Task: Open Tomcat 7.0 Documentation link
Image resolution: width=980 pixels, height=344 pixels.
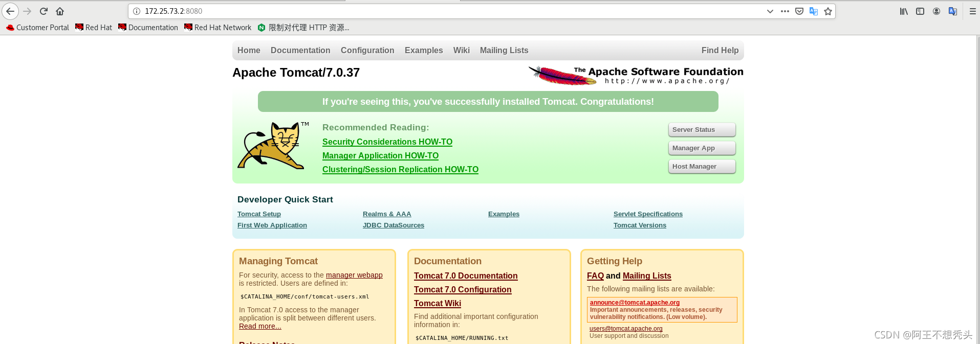Action: click(466, 276)
